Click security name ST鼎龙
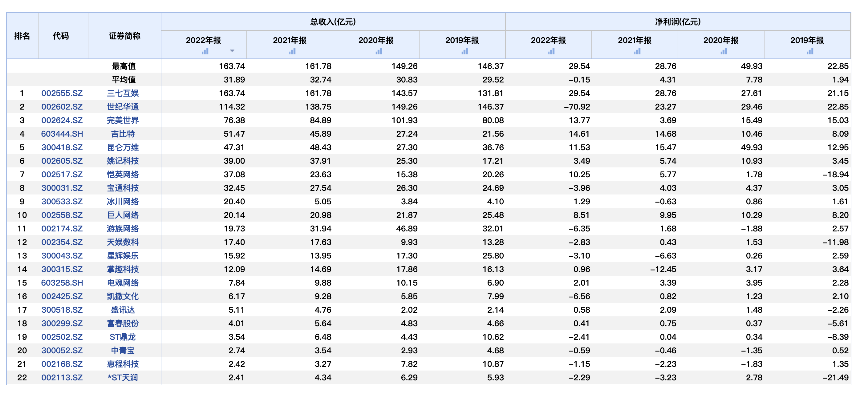Viewport: 868px width, 397px height. point(123,337)
